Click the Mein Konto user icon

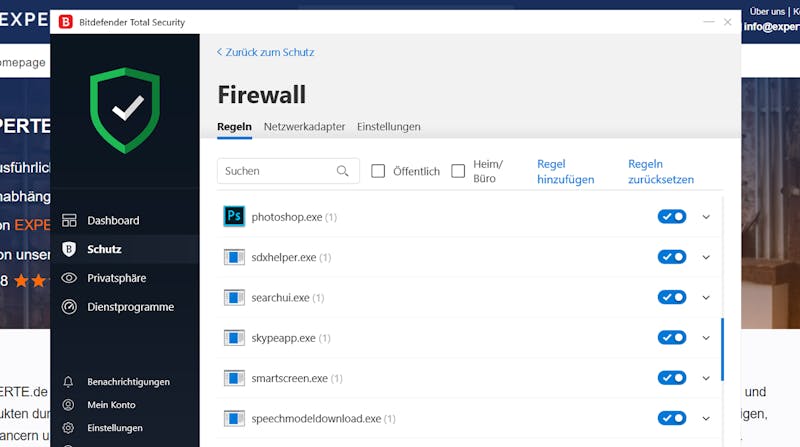(68, 405)
